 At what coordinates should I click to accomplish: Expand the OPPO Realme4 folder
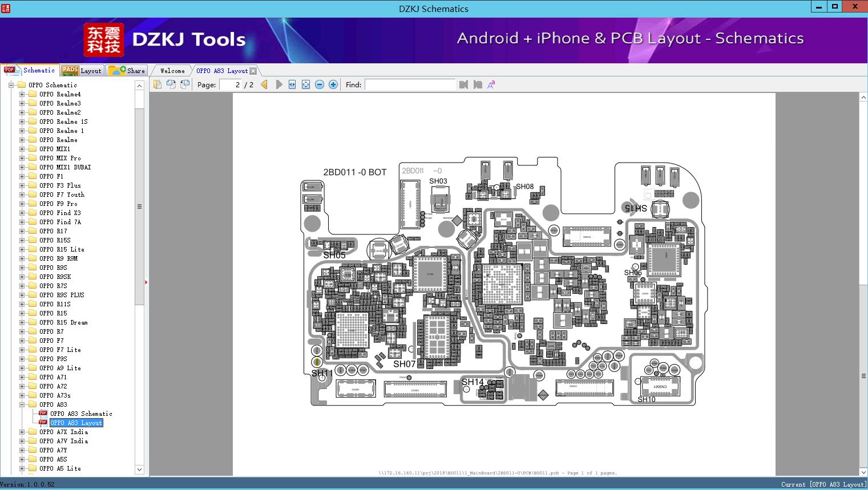[x=22, y=94]
